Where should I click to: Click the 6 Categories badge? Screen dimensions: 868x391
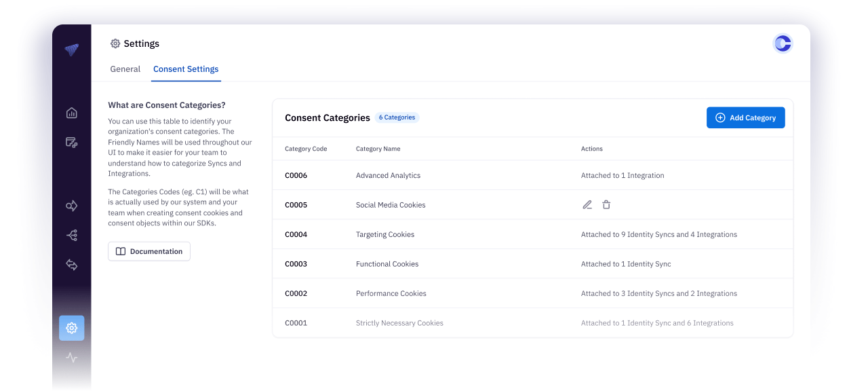(397, 117)
